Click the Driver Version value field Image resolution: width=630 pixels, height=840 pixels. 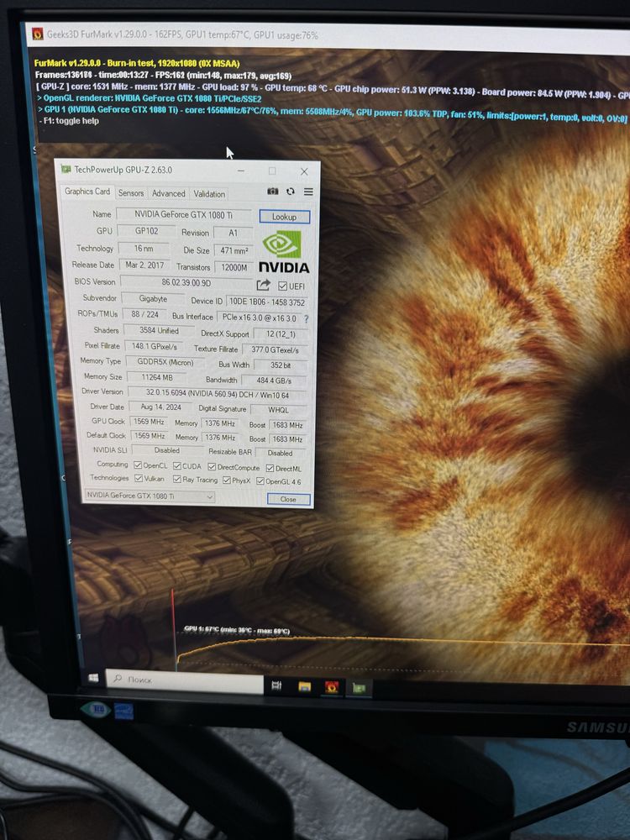217,394
